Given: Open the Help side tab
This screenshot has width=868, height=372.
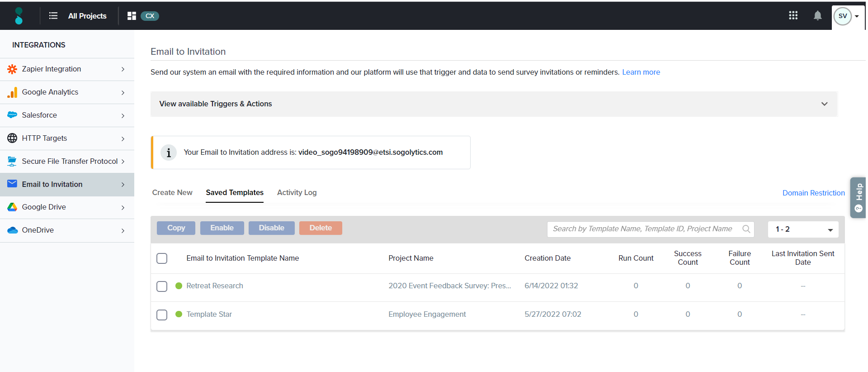Looking at the screenshot, I should point(858,197).
